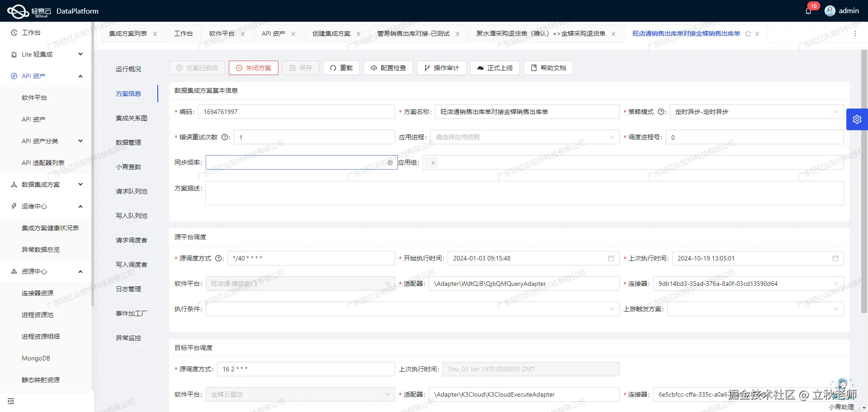This screenshot has height=412, width=868.
Task: Remove the 应用组 tag via its x
Action: pos(433,163)
